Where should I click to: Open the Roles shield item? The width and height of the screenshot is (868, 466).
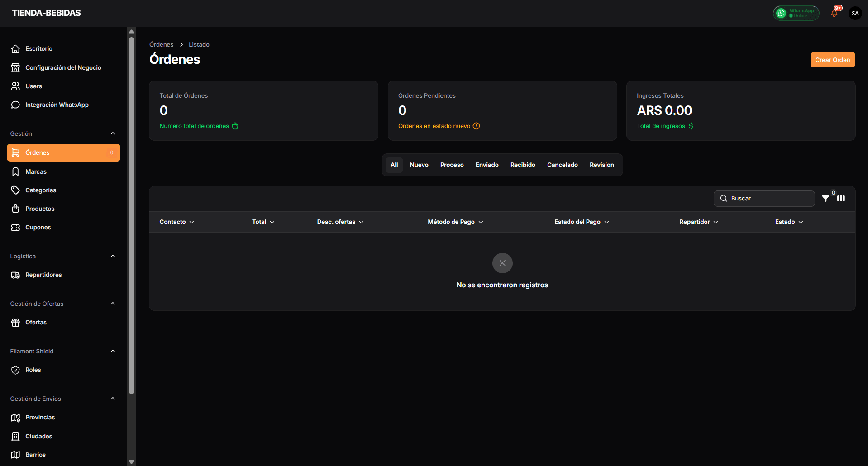point(33,370)
